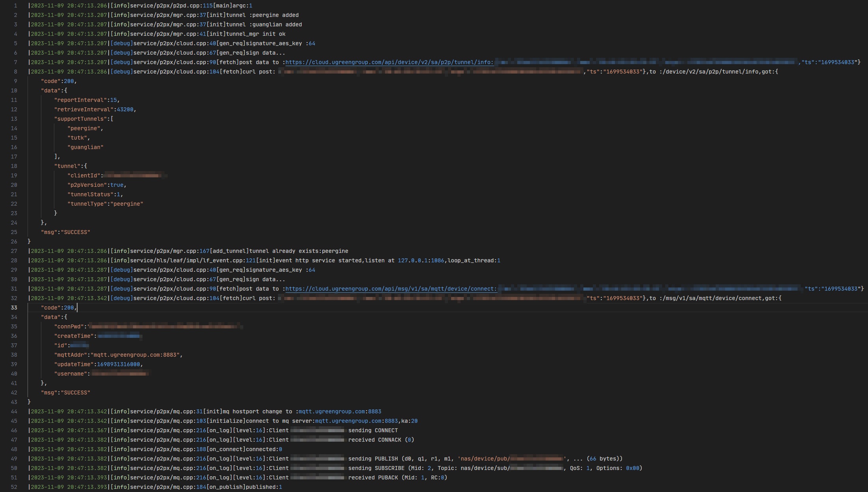The image size is (868, 492).
Task: Click the "sending SUBSCRIBE" log text
Action: [x=376, y=468]
